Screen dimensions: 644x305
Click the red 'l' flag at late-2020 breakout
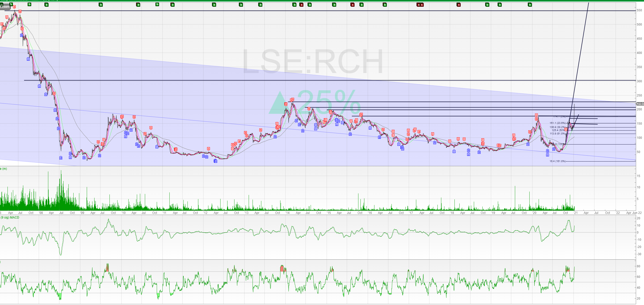point(566,130)
